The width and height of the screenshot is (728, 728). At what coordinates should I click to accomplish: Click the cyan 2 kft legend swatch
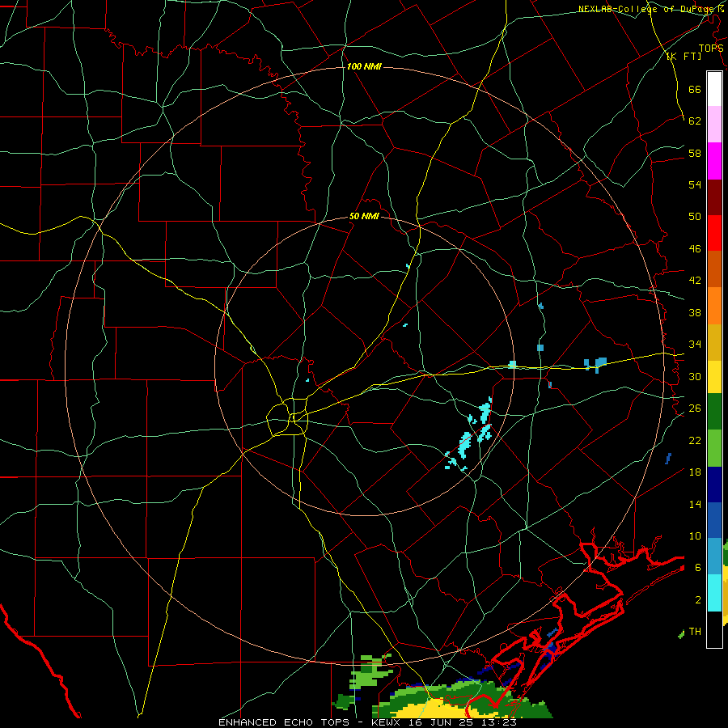(714, 593)
